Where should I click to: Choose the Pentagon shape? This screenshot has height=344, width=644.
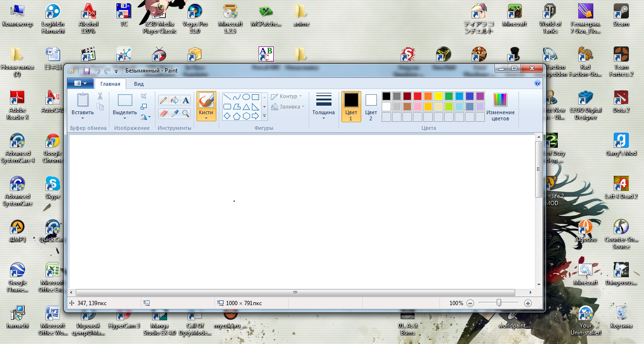(237, 116)
